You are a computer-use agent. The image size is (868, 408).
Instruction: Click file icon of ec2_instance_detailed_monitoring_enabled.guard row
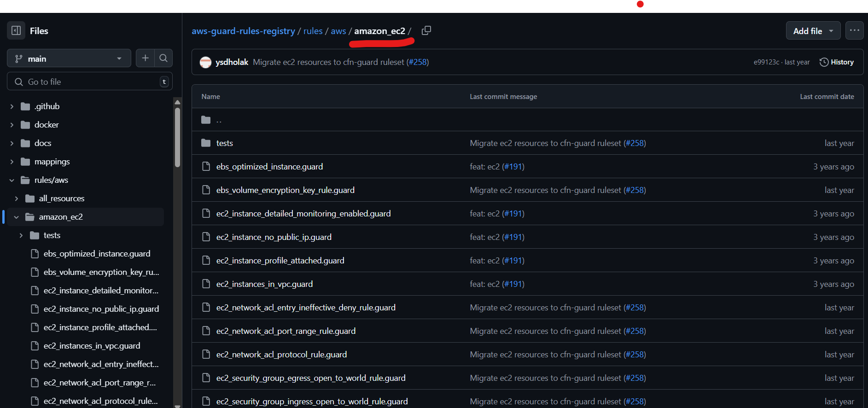click(x=206, y=214)
